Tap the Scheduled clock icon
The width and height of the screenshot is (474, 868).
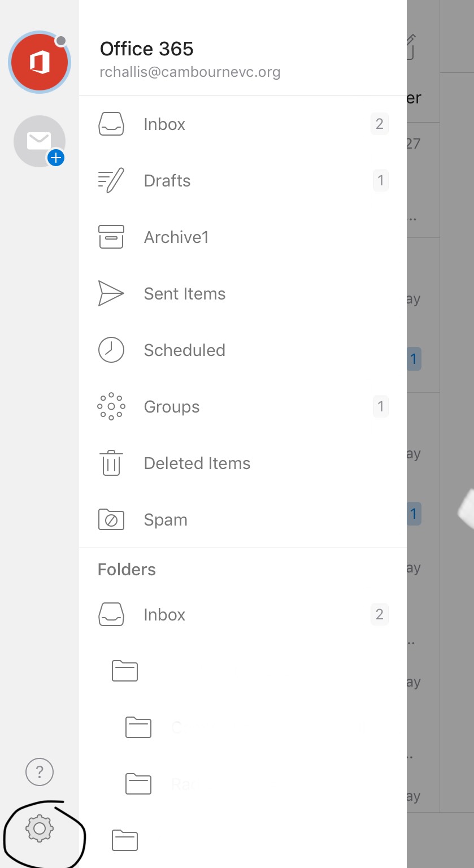click(x=111, y=350)
